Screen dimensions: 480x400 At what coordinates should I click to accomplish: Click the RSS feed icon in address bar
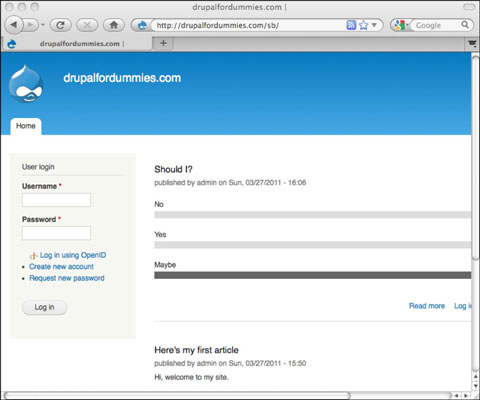[x=351, y=25]
